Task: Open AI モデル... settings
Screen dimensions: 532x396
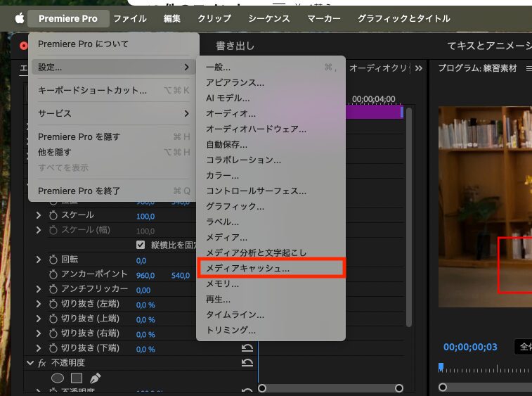Action: (x=271, y=98)
